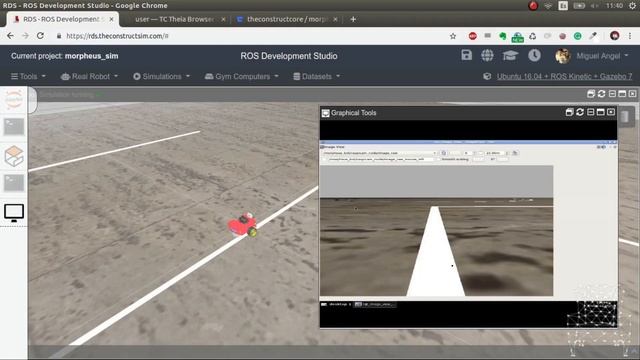
Task: Click the ROS Development Studio title
Action: [289, 56]
